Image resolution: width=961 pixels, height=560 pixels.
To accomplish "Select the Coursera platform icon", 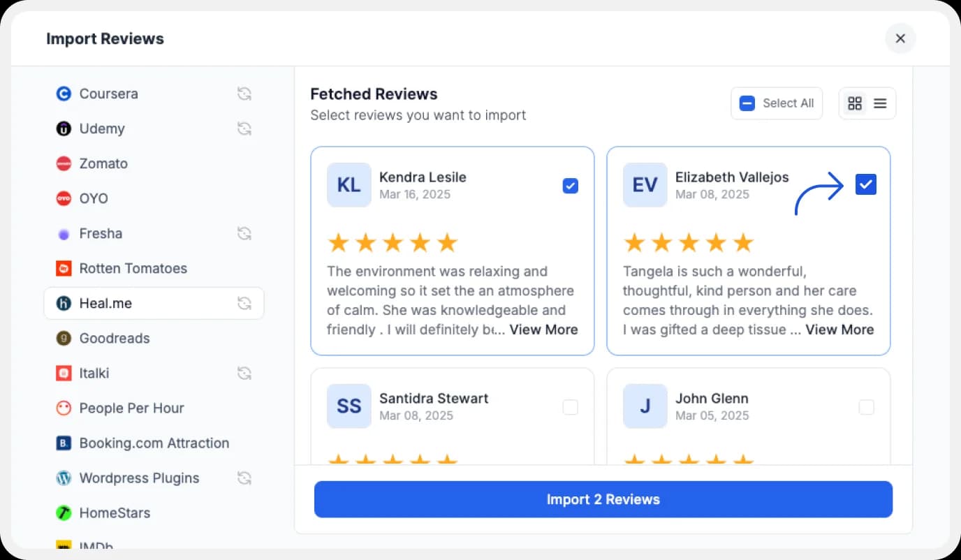I will (x=64, y=94).
